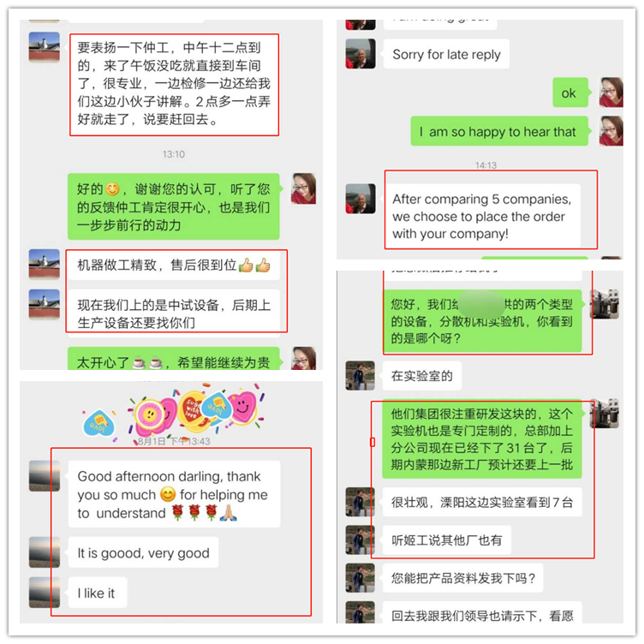Open avatar beside '很壮观，溧阳这边实验室看到7台'
The image size is (644, 644).
click(x=361, y=502)
